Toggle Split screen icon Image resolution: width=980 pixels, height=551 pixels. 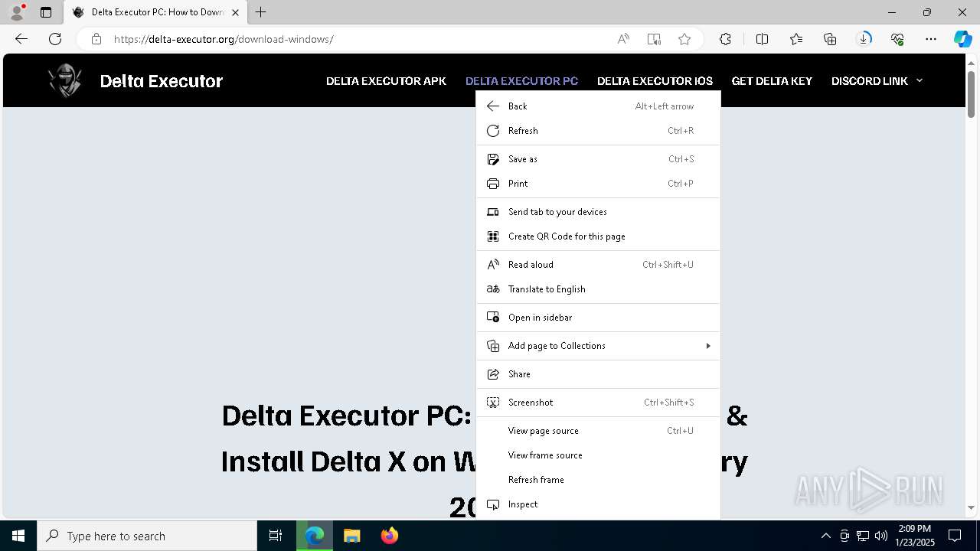point(762,39)
